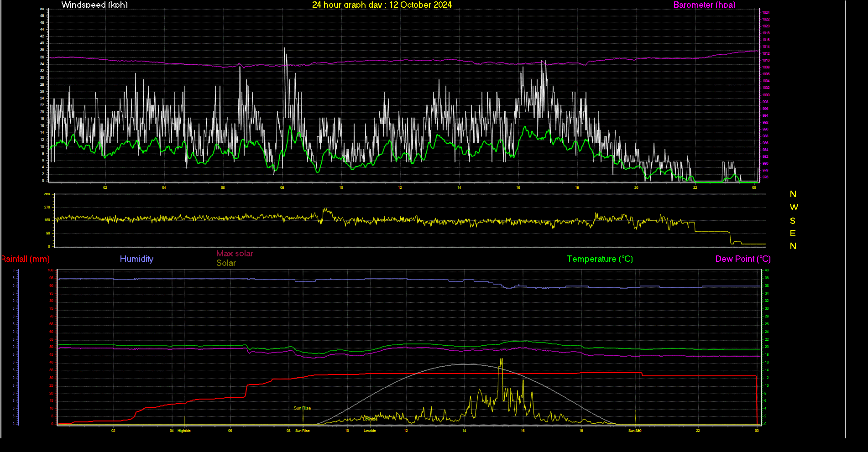Select the "Humidity" legend label
Image resolution: width=868 pixels, height=452 pixels.
(136, 259)
